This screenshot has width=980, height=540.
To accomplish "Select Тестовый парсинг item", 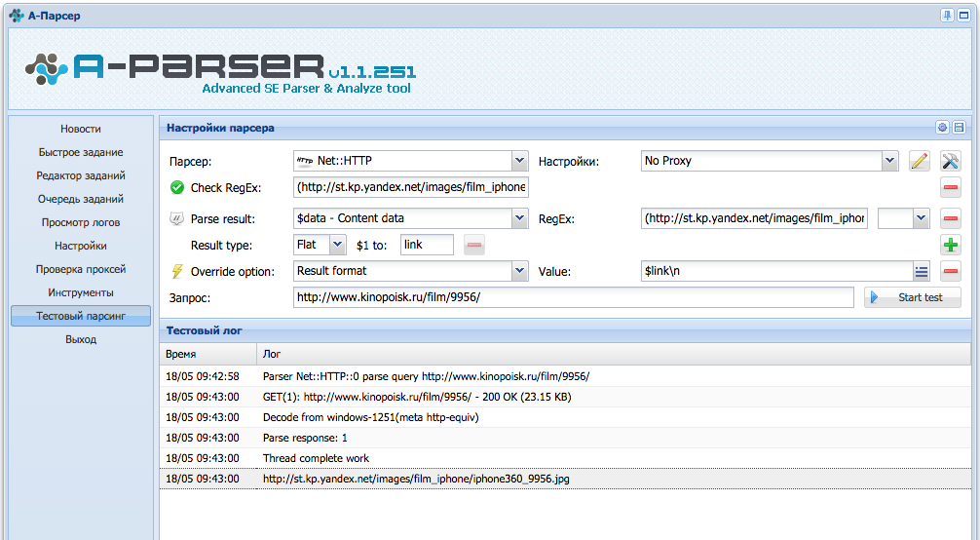I will 81,316.
